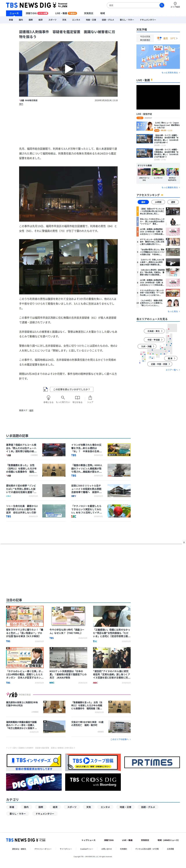
Task: Open the 地震・災害 category in the sub-navigation
Action: click(x=91, y=20)
